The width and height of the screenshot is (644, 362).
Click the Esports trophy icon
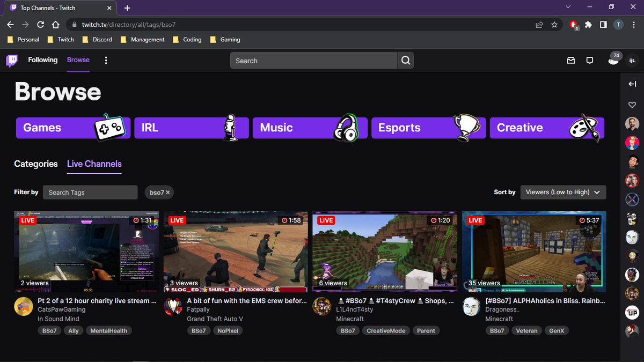(x=466, y=127)
